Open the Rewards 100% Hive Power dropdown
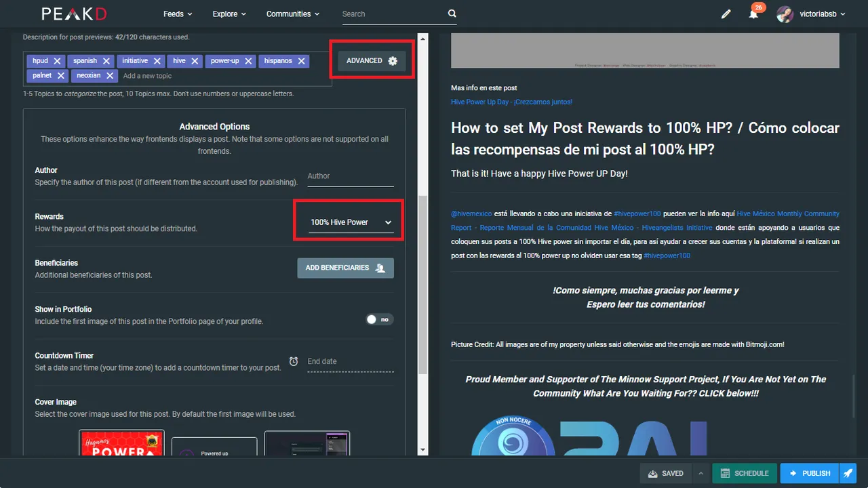The height and width of the screenshot is (488, 868). pos(351,222)
